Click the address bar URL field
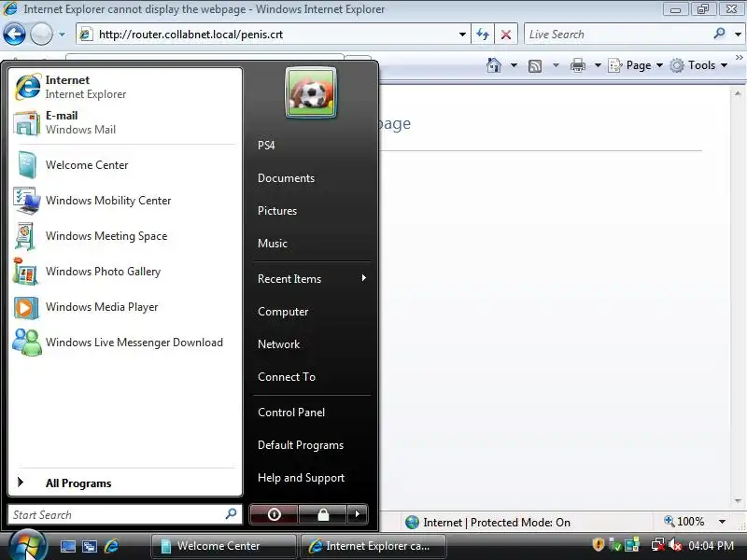 pyautogui.click(x=272, y=35)
